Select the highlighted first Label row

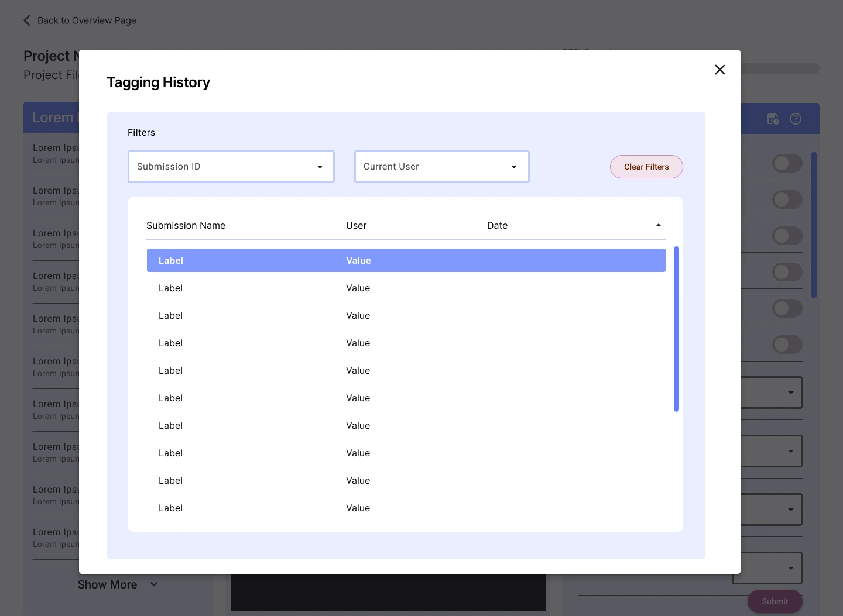[x=406, y=260]
